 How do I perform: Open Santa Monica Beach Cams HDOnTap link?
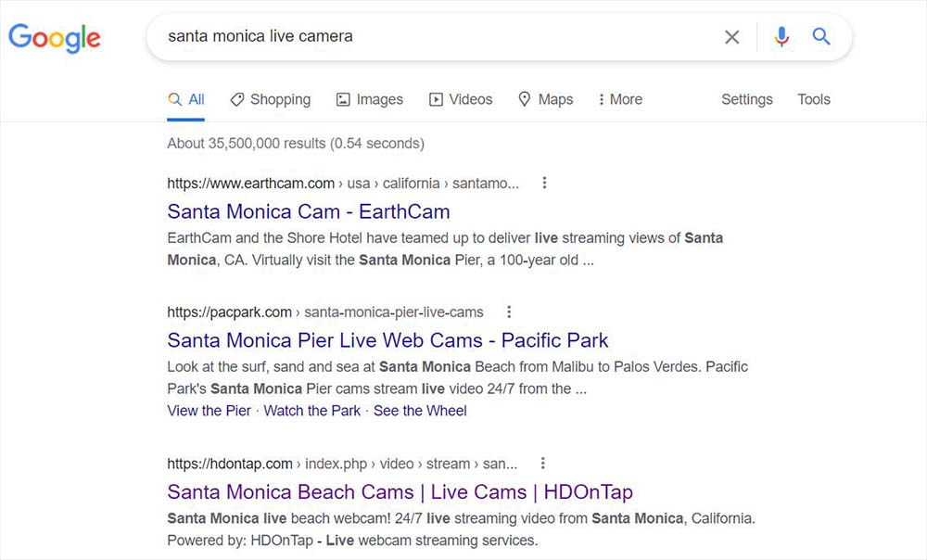(400, 491)
